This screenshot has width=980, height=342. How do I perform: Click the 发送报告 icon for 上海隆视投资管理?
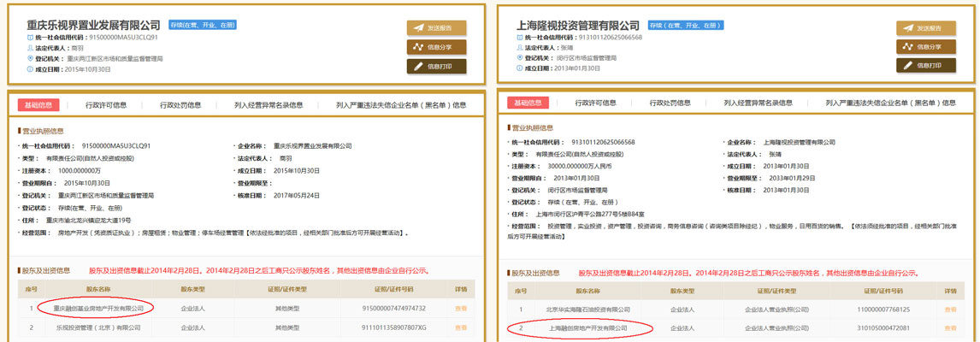907,27
